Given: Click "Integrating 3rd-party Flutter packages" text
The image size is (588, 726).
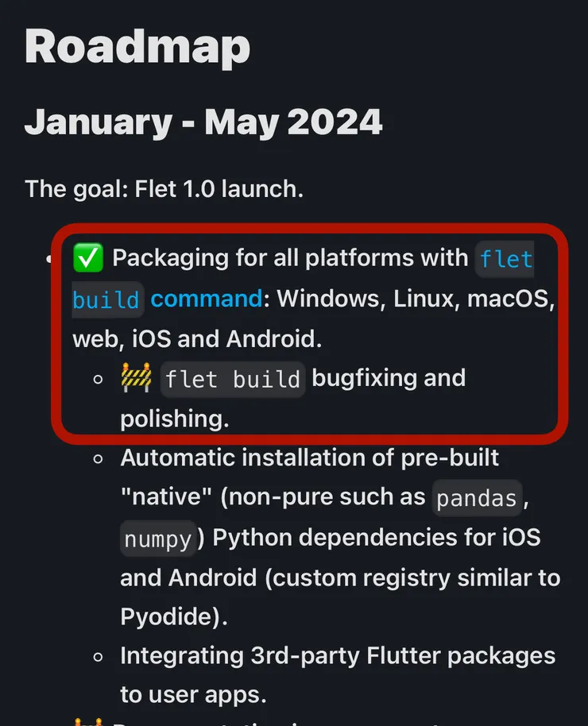Looking at the screenshot, I should pyautogui.click(x=337, y=656).
